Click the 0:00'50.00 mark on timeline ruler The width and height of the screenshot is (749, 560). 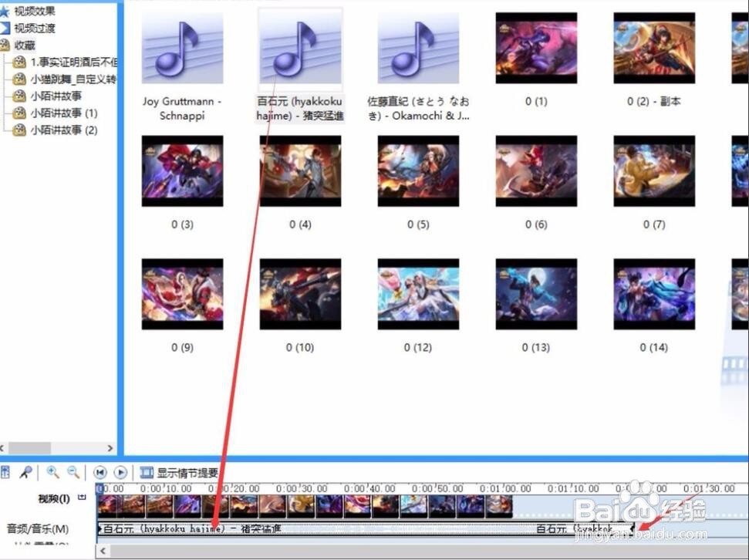click(x=437, y=488)
